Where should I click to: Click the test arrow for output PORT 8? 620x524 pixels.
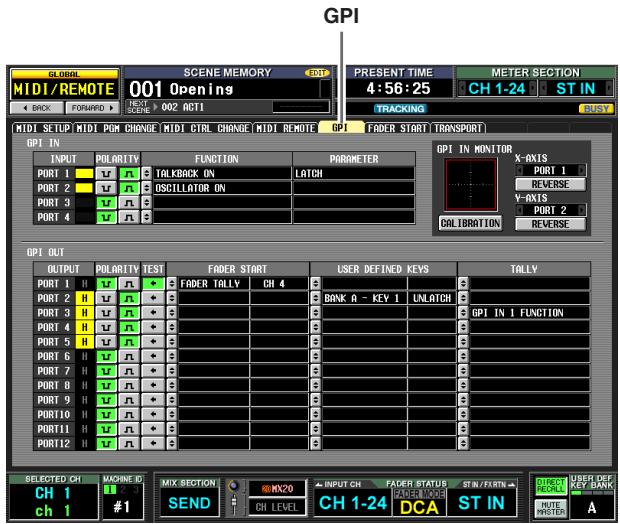click(153, 385)
